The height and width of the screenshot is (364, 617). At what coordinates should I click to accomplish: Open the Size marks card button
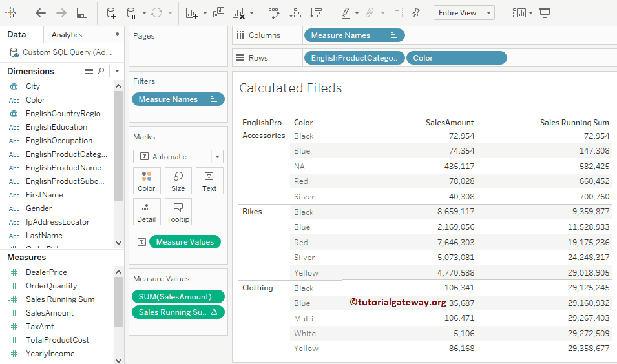click(x=178, y=181)
